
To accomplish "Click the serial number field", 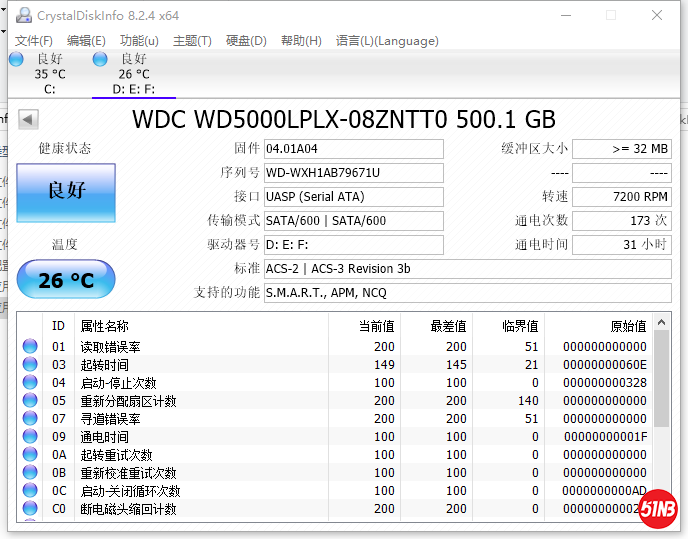I will 353,173.
